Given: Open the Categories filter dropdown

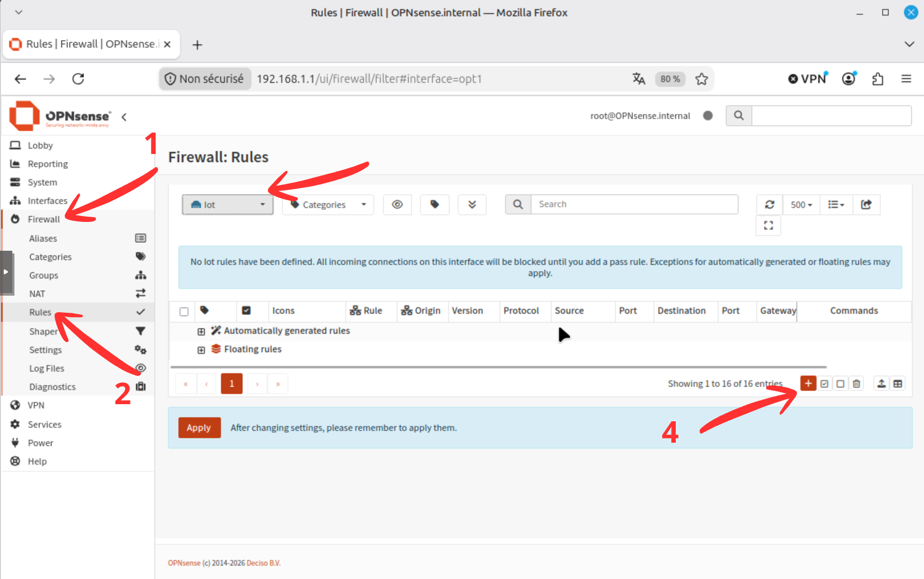Looking at the screenshot, I should tap(328, 205).
